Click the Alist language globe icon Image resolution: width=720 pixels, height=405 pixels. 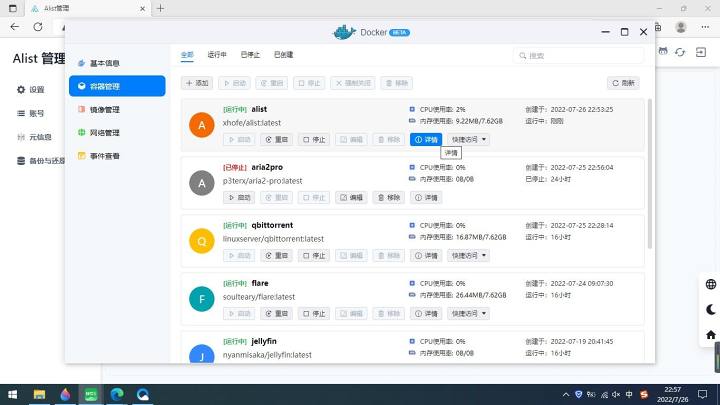tap(710, 284)
